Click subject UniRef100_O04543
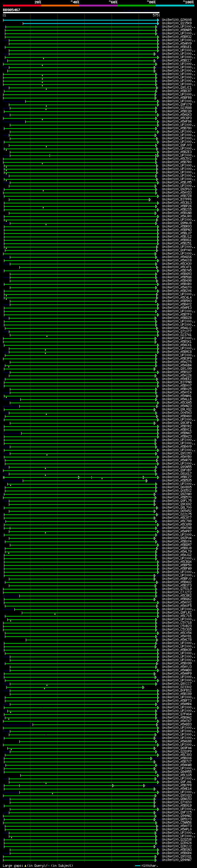197x868 pixels. 177,413
